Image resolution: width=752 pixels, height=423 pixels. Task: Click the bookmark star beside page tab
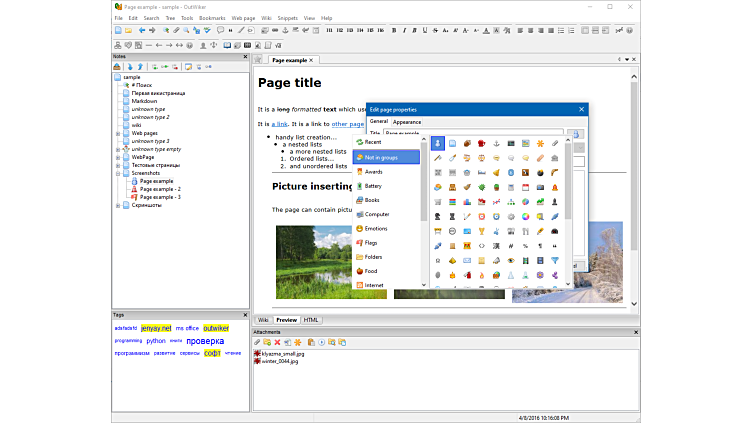258,59
